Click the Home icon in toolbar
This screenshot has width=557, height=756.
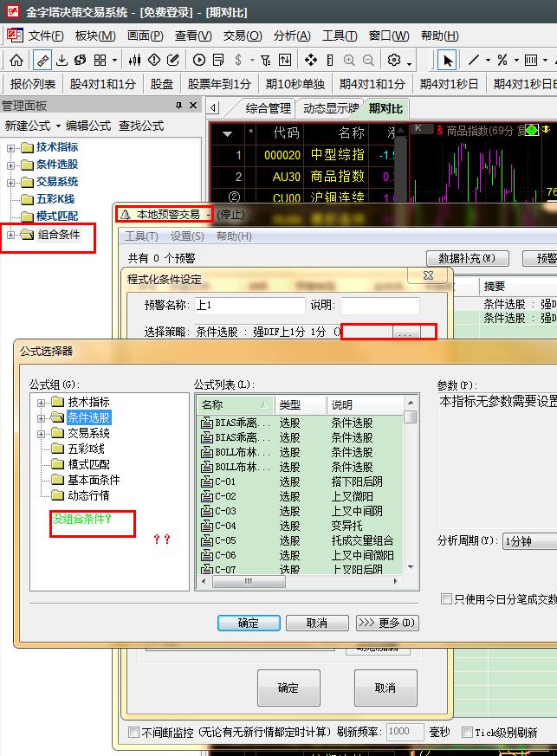[x=16, y=61]
